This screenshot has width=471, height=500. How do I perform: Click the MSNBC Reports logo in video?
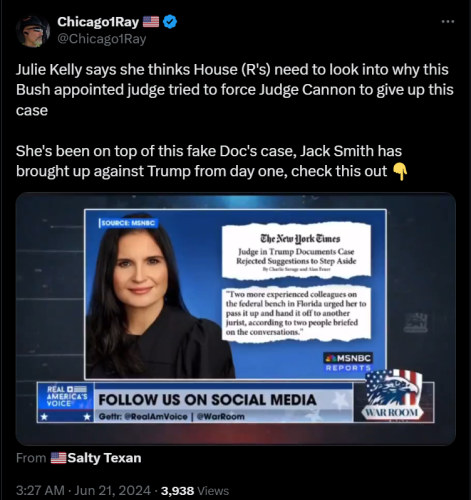pos(348,362)
